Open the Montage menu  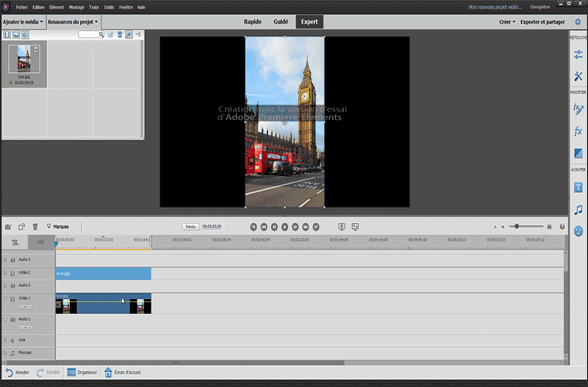click(76, 7)
